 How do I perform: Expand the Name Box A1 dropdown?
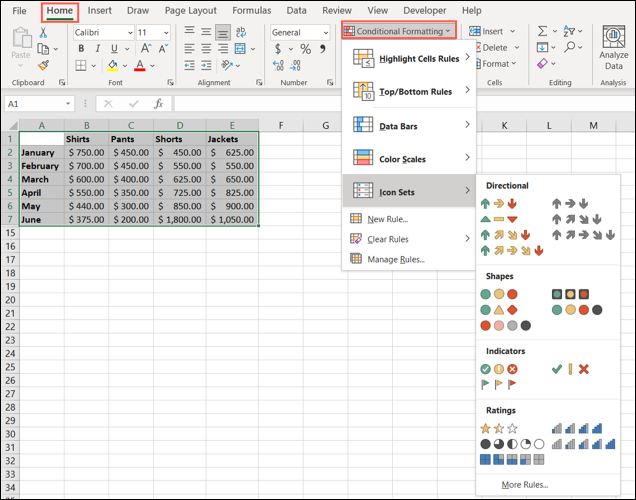pos(68,104)
